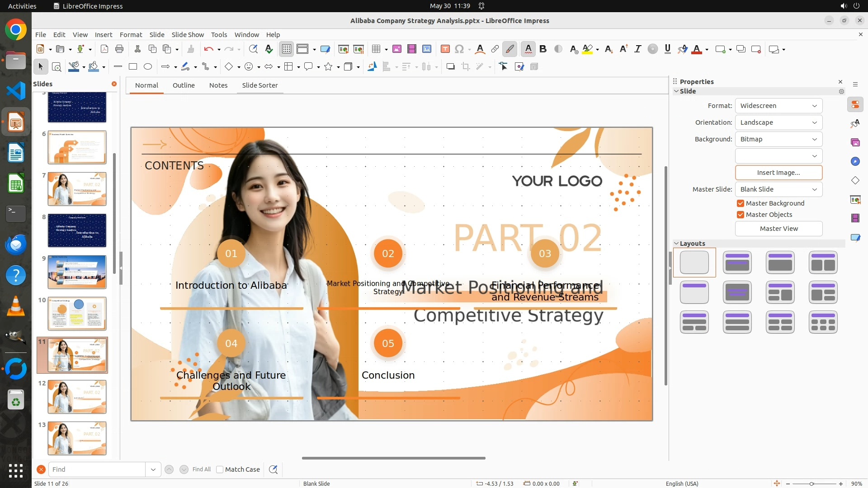Click the Insert Text Box icon
The width and height of the screenshot is (868, 488).
[445, 49]
